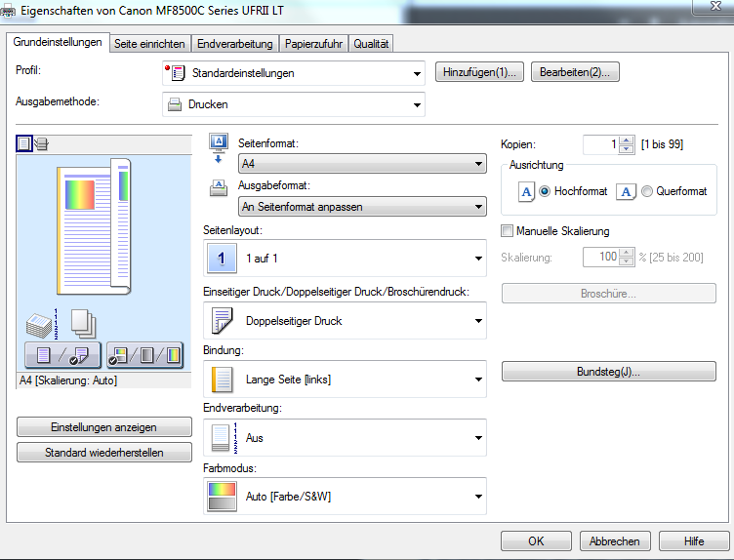Click the Ausgabeformat printer icon
This screenshot has width=734, height=560.
[219, 187]
